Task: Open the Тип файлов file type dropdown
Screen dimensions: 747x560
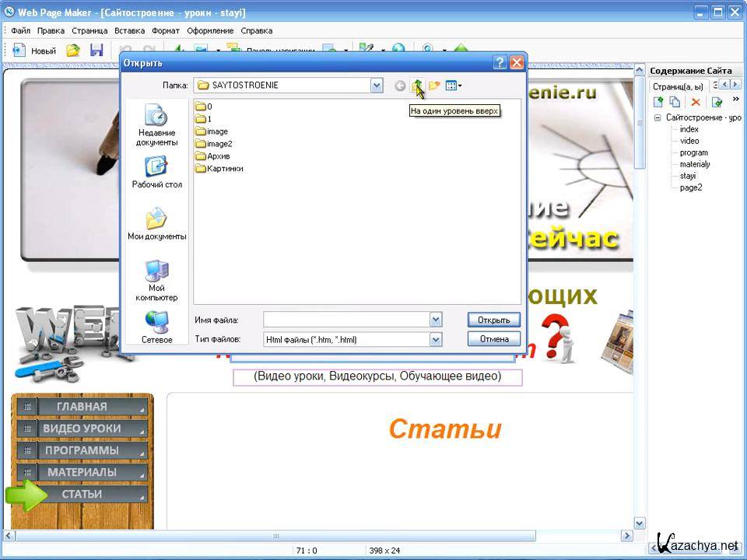Action: 435,339
